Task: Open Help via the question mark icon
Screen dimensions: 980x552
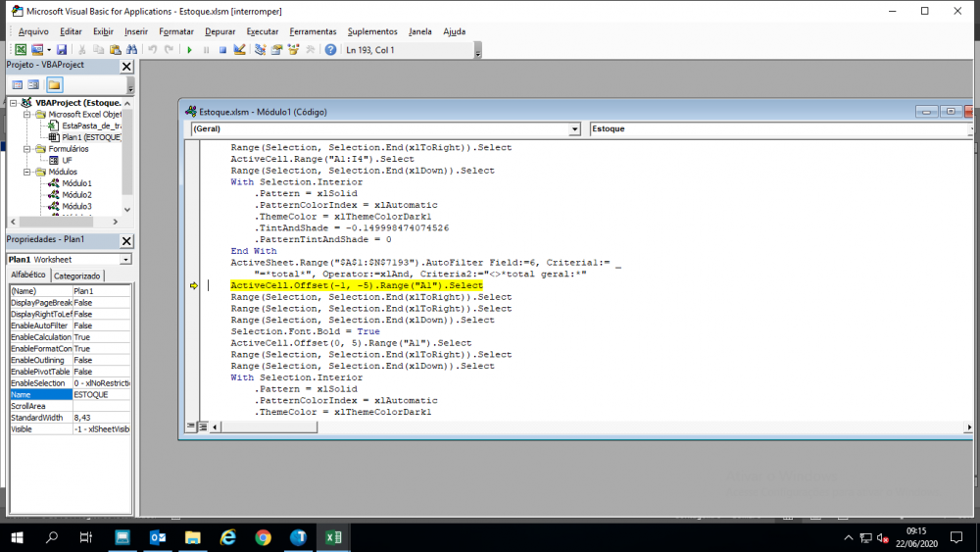Action: click(x=330, y=50)
